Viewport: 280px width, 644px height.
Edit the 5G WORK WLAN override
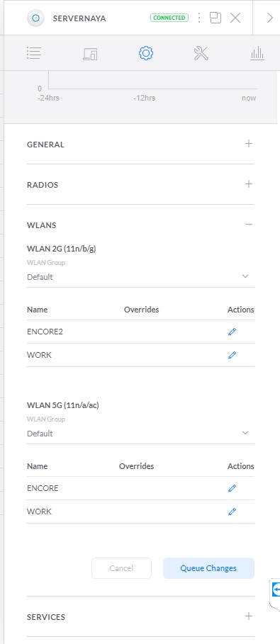(232, 512)
